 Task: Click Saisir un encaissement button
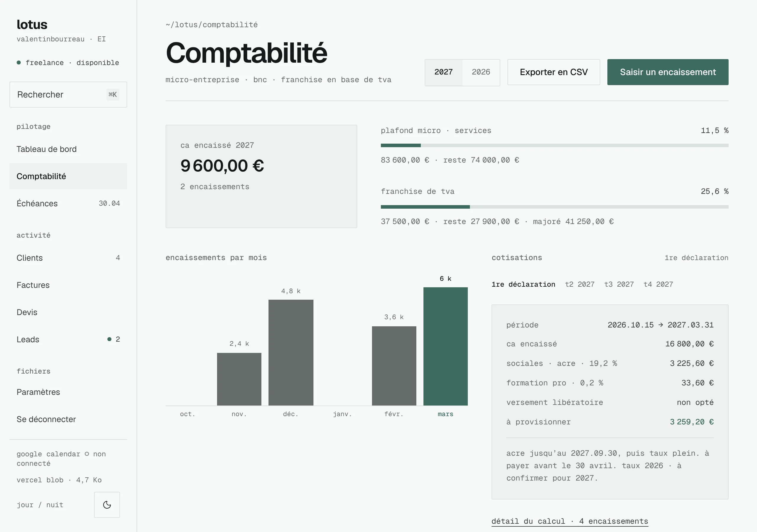tap(668, 72)
